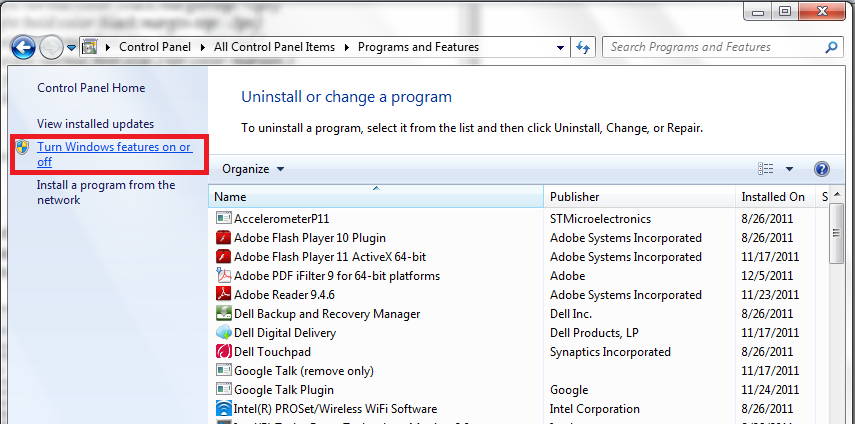This screenshot has height=425, width=855.
Task: Click the Dell Digital Delivery icon
Action: point(224,333)
